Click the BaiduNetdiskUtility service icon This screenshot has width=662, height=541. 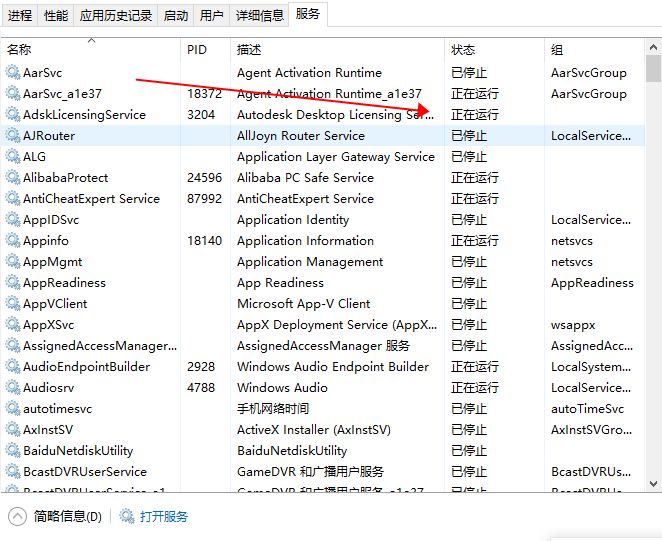pos(12,450)
